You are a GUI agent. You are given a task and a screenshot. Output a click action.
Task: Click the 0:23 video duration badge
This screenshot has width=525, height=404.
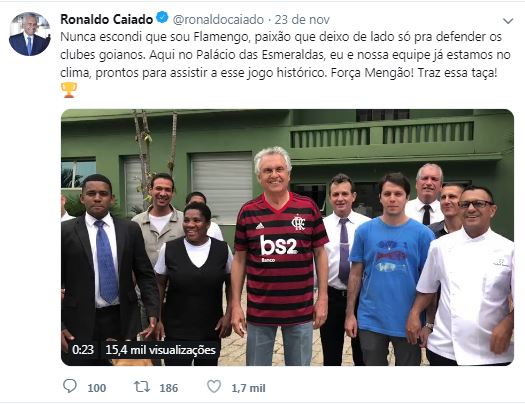(x=83, y=350)
